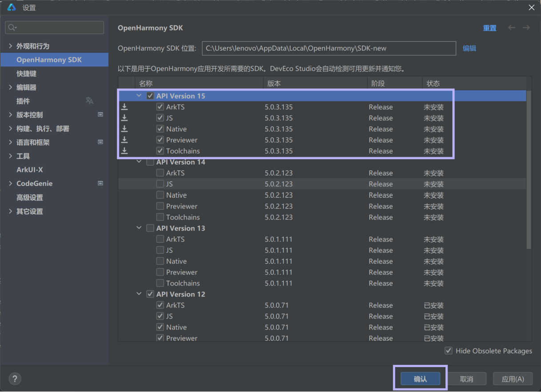Click the 应用(A) button
541x392 pixels.
click(513, 379)
